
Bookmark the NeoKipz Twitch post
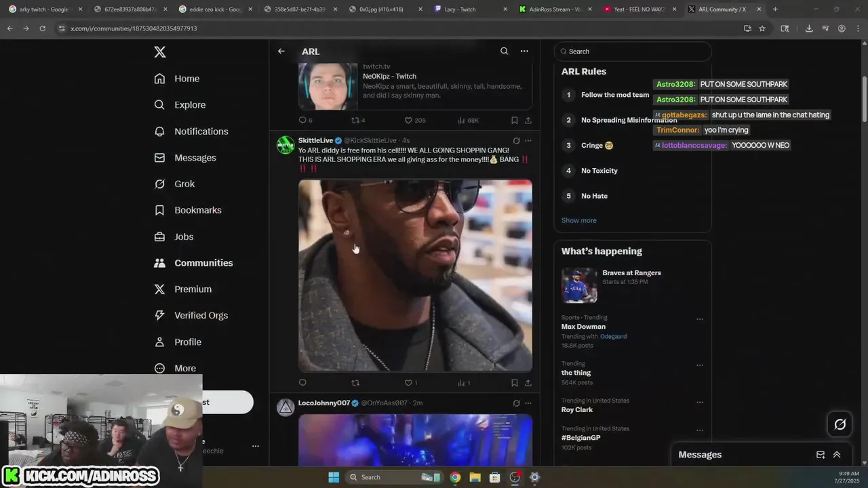coord(515,120)
